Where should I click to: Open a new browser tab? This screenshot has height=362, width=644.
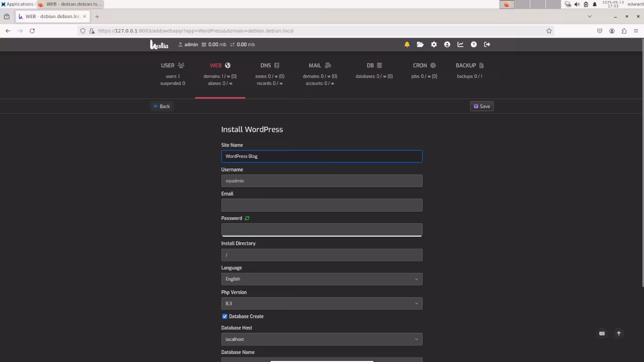point(97,17)
